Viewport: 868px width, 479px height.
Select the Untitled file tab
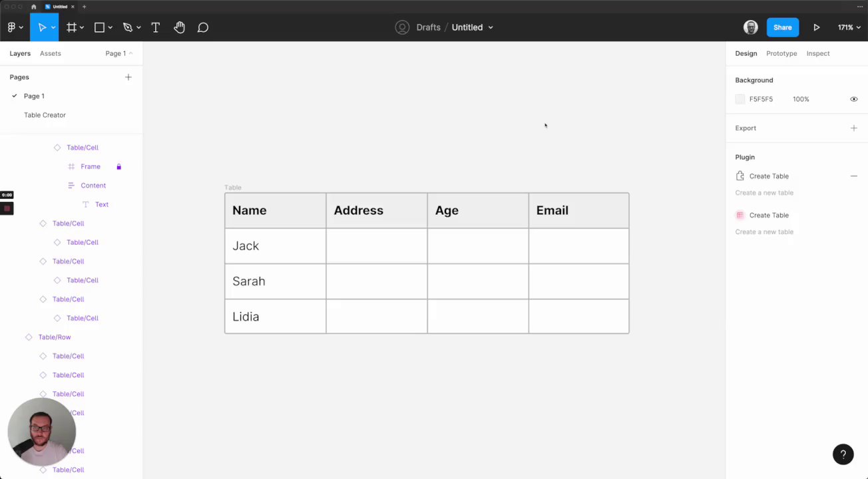coord(60,7)
